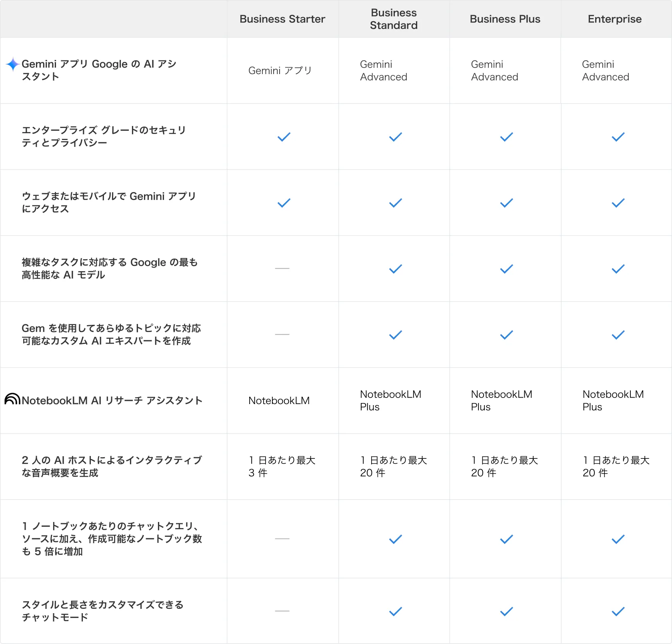
Task: Click the エンタープライズ グレードのセキュリティ row label
Action: (x=104, y=136)
